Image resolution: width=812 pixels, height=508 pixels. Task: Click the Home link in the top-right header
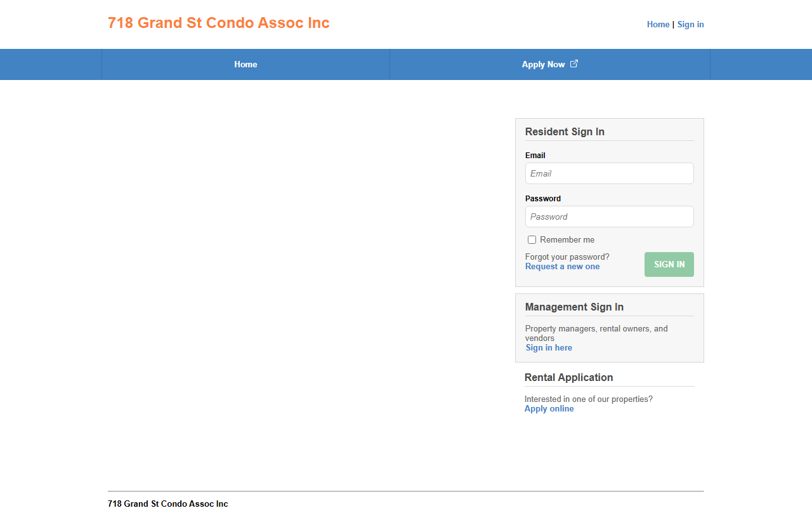[658, 24]
